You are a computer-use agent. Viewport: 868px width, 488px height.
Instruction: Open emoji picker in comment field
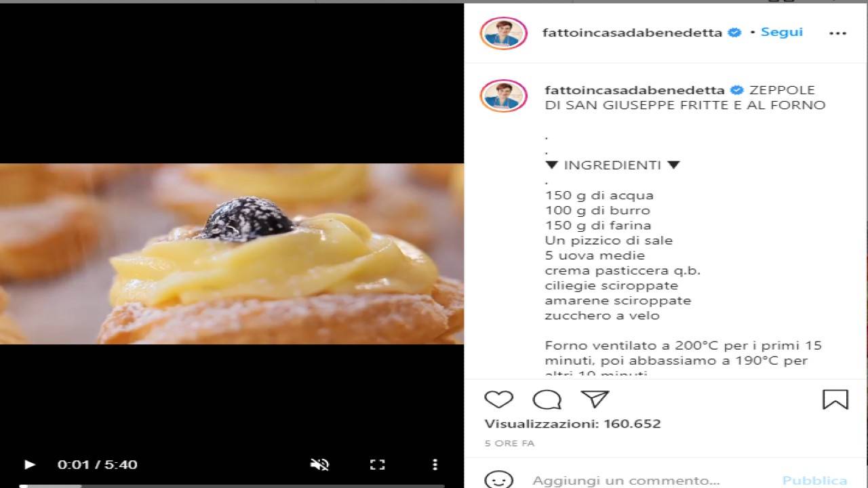coord(498,481)
